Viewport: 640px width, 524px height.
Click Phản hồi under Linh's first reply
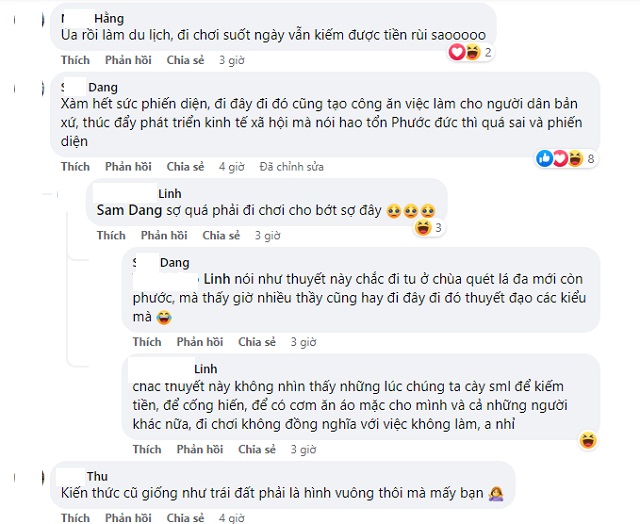coord(164,236)
